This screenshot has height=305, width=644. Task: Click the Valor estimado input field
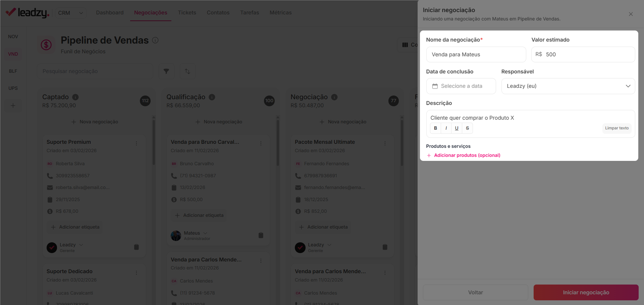(583, 54)
